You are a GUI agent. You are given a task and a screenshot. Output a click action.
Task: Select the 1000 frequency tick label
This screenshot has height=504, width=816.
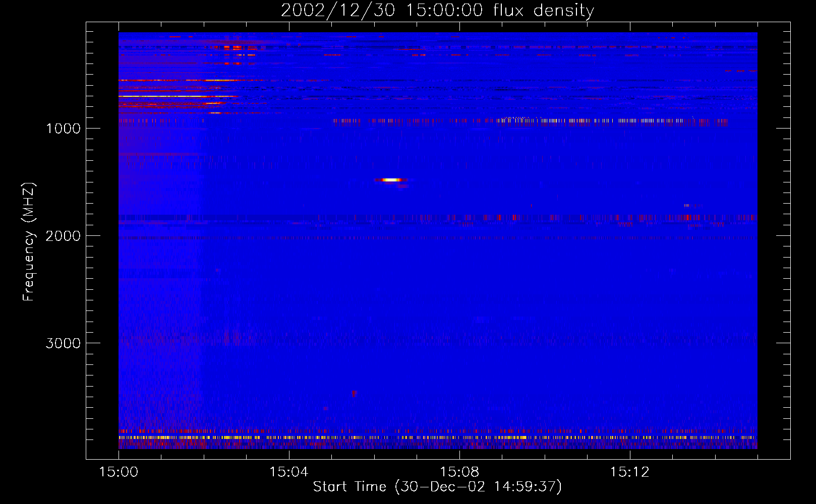pyautogui.click(x=63, y=129)
